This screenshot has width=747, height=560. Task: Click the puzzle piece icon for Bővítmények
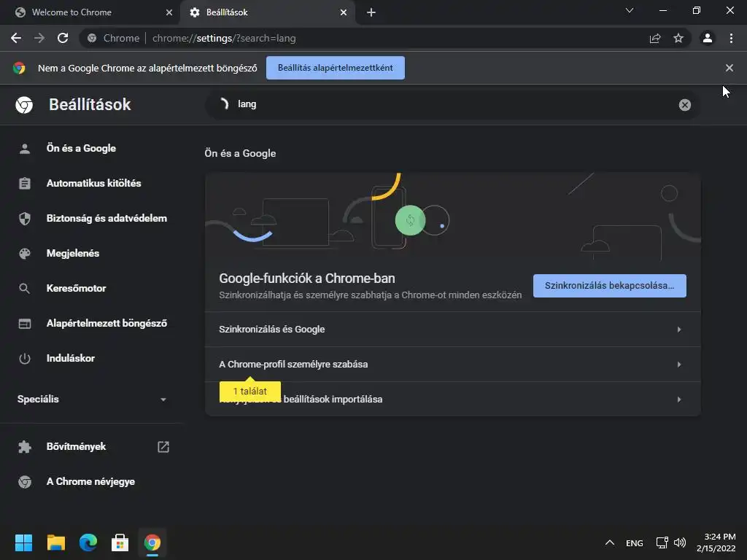(25, 447)
